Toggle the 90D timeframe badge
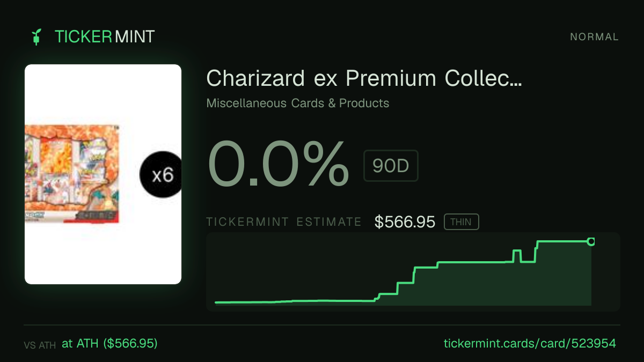Screen dimensions: 644x362 coord(391,166)
